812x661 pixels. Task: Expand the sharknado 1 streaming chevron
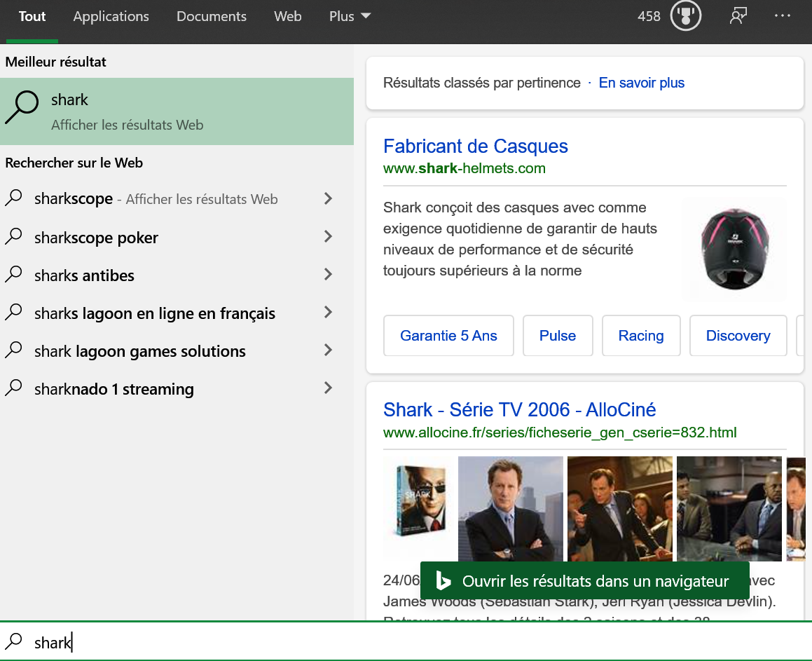[x=328, y=388]
